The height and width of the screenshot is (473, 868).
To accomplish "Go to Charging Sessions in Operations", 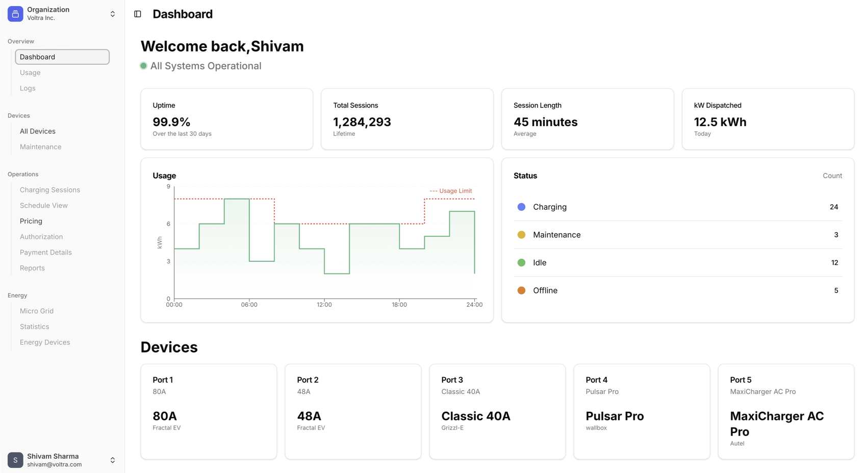I will pyautogui.click(x=50, y=190).
